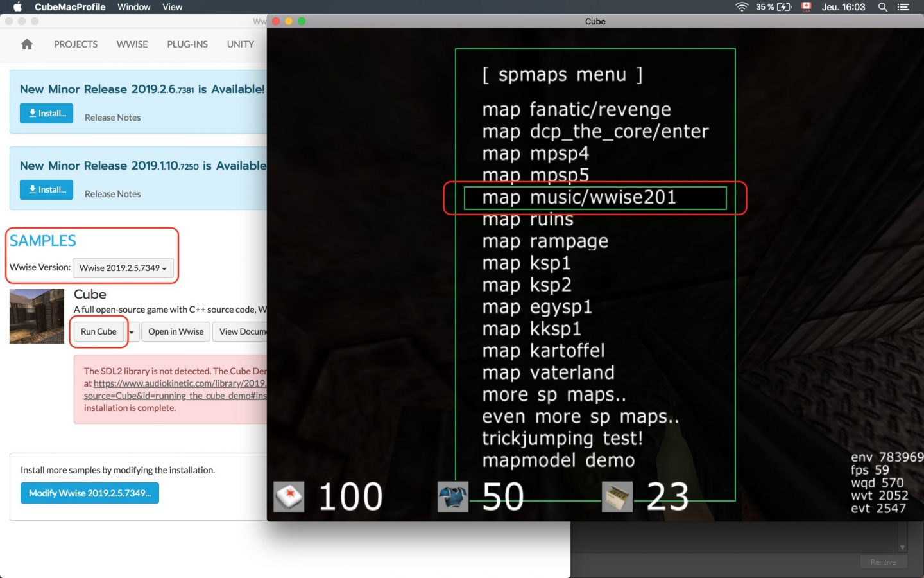Switch to PLUG-INS tab
This screenshot has height=578, width=924.
pos(187,44)
